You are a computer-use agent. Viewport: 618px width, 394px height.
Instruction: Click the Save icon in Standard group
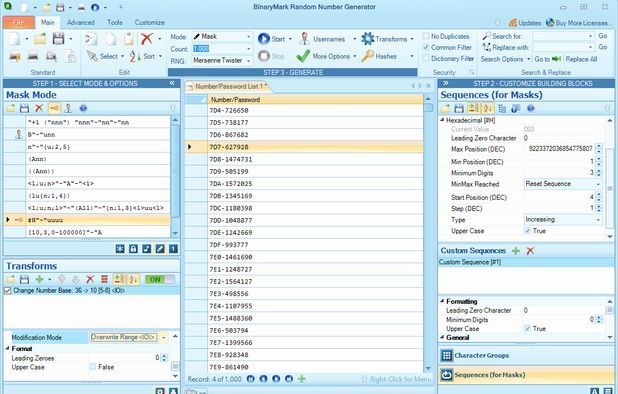coord(58,39)
